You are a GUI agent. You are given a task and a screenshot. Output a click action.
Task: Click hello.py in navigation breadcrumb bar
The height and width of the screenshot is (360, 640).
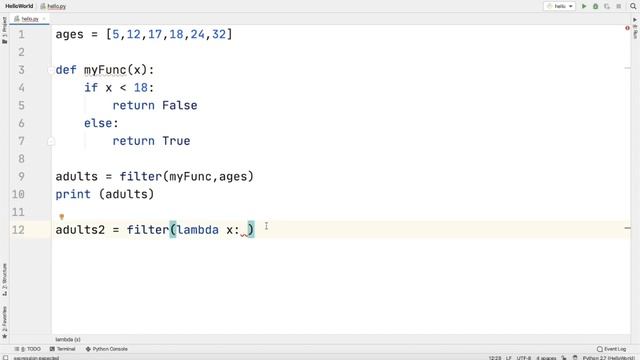[x=53, y=6]
